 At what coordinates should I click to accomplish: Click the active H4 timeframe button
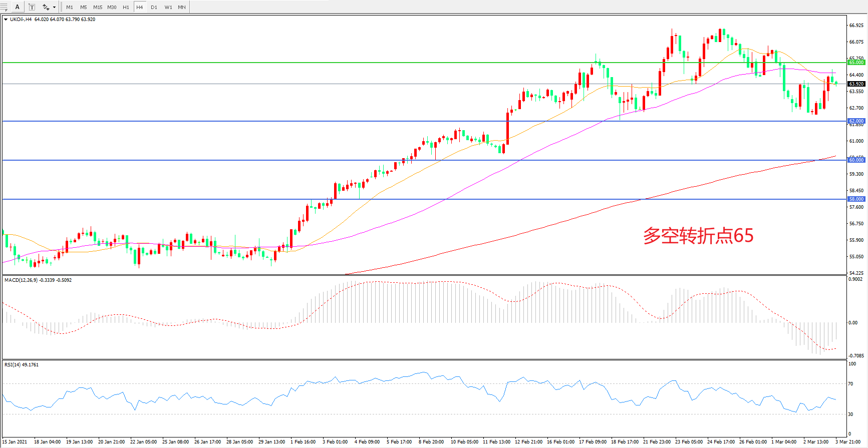point(140,7)
